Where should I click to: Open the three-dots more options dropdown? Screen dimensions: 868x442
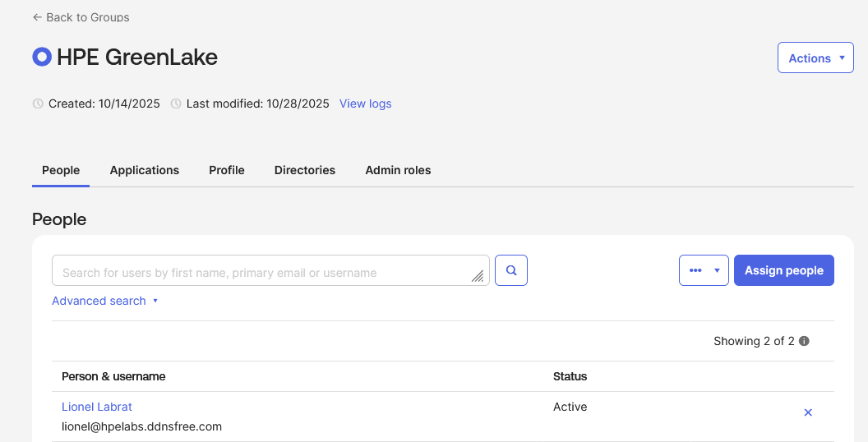click(x=704, y=270)
